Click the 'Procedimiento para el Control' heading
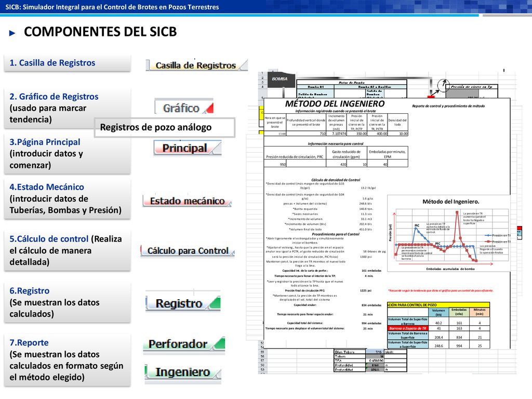Viewport: 532px width, 399px height. 336,234
